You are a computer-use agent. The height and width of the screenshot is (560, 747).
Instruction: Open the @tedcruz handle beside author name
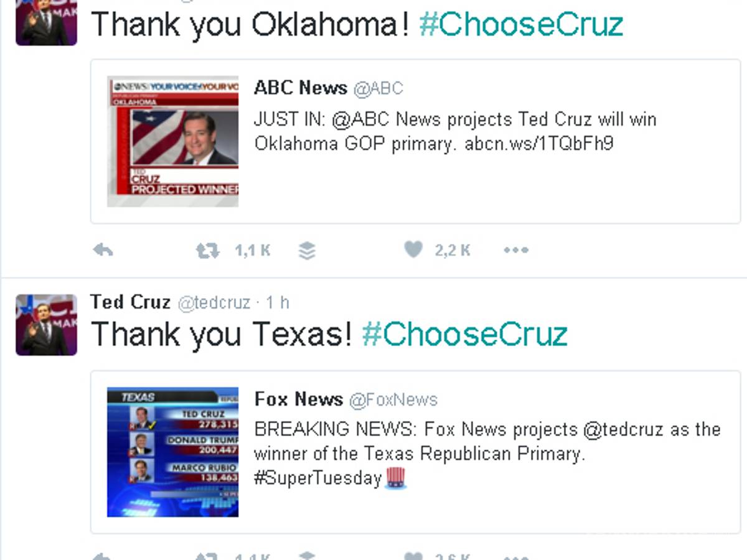tap(214, 303)
